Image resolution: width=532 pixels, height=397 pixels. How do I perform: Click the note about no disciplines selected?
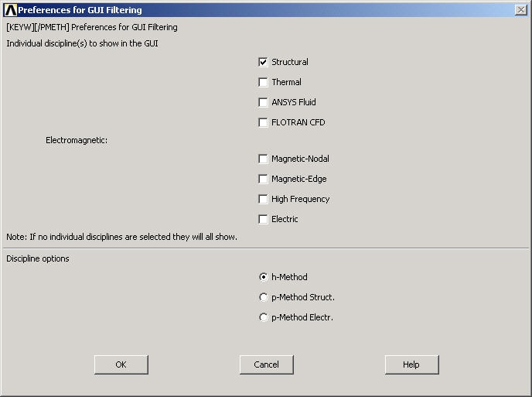[122, 237]
